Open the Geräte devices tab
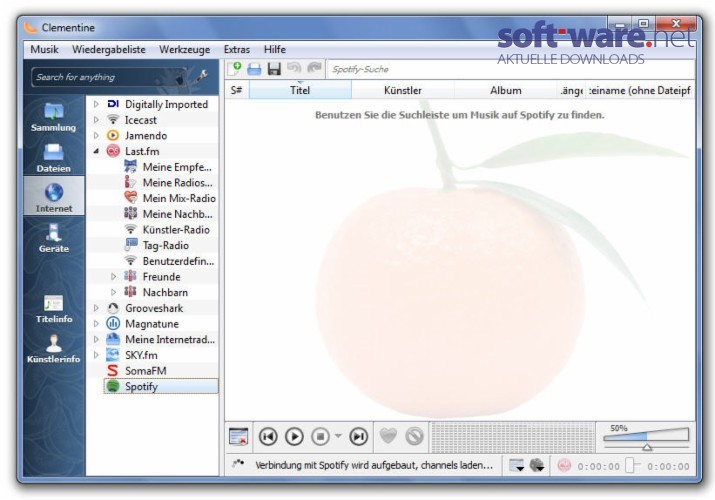The height and width of the screenshot is (500, 715). click(x=53, y=238)
